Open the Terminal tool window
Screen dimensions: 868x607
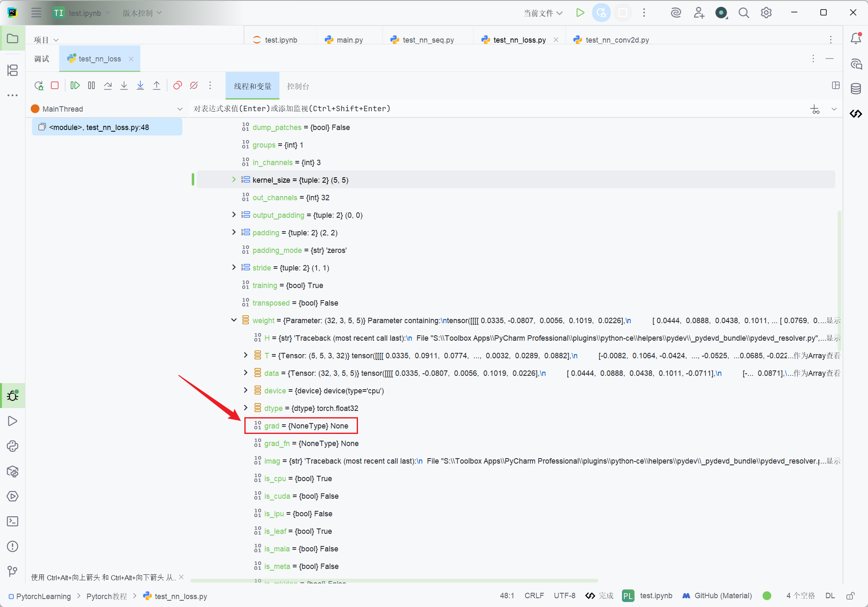pos(13,521)
